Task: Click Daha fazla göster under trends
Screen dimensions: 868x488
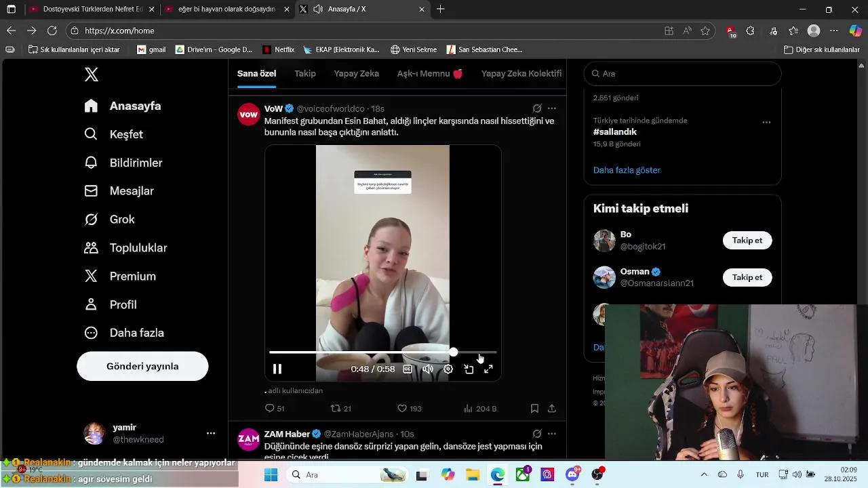Action: 627,170
